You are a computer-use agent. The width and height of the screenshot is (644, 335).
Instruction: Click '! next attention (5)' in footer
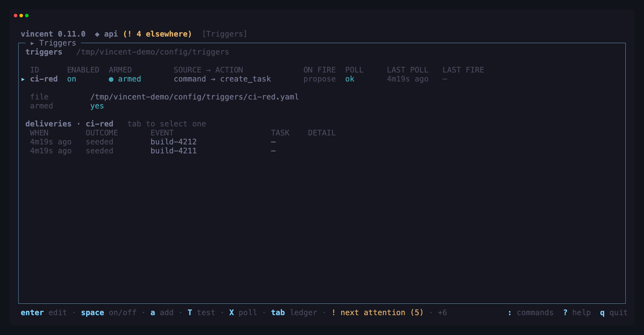pyautogui.click(x=377, y=312)
